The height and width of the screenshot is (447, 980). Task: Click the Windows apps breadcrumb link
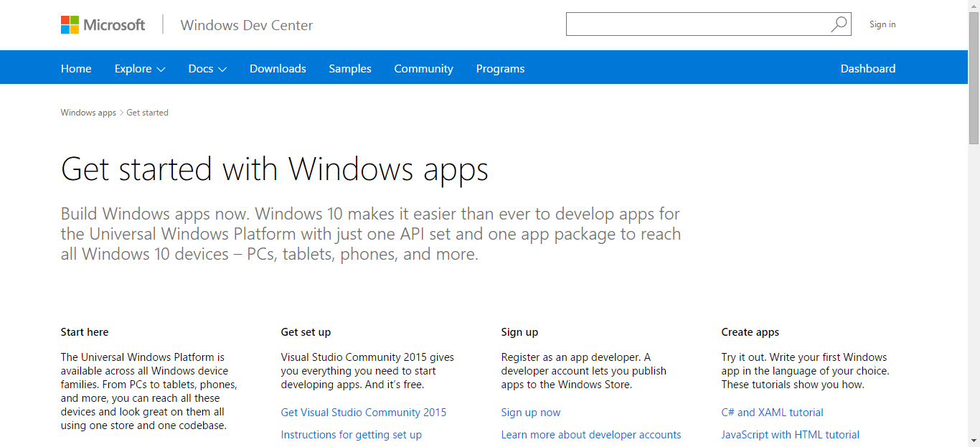pos(88,112)
